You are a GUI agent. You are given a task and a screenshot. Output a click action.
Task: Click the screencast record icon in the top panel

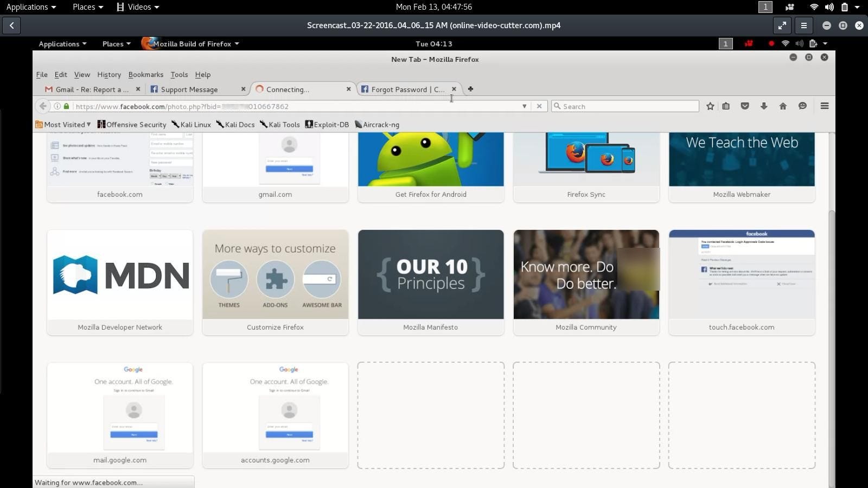point(789,7)
